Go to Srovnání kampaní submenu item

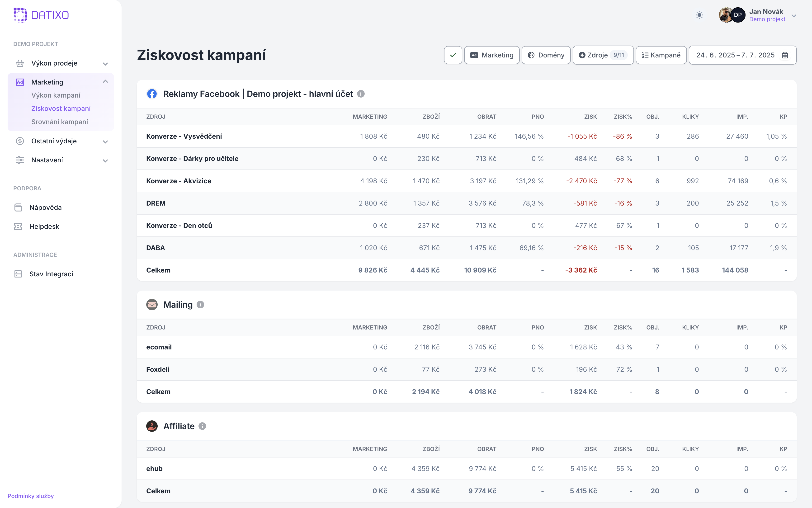[x=59, y=122]
